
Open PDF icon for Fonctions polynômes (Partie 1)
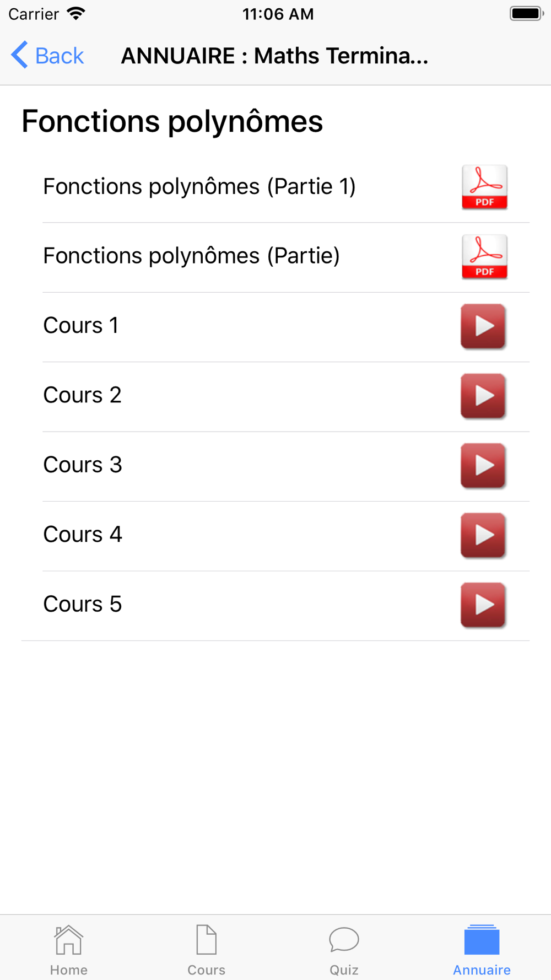[484, 187]
